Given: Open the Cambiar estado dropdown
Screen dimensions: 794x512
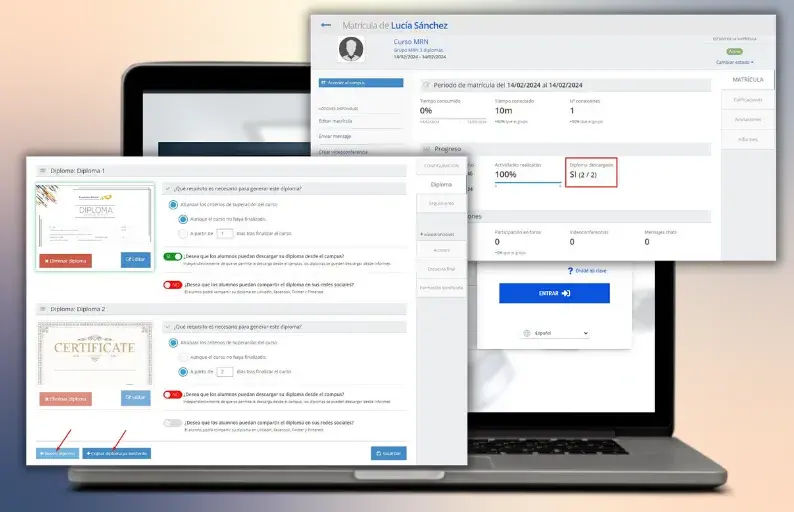Looking at the screenshot, I should pyautogui.click(x=734, y=62).
